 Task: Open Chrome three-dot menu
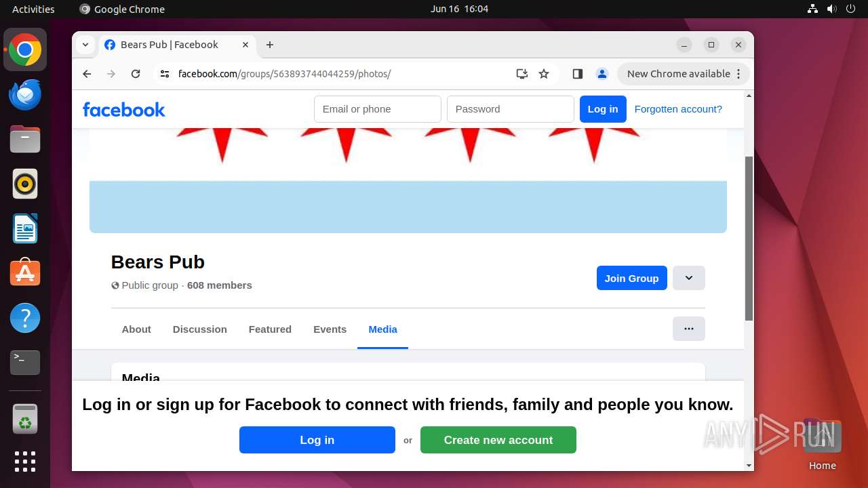(738, 74)
